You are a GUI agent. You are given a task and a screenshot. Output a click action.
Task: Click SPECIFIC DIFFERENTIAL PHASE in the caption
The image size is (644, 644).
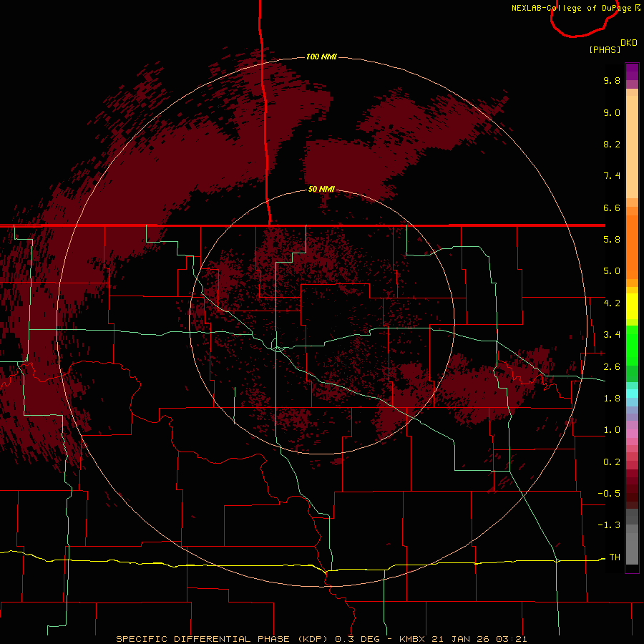[x=203, y=639]
